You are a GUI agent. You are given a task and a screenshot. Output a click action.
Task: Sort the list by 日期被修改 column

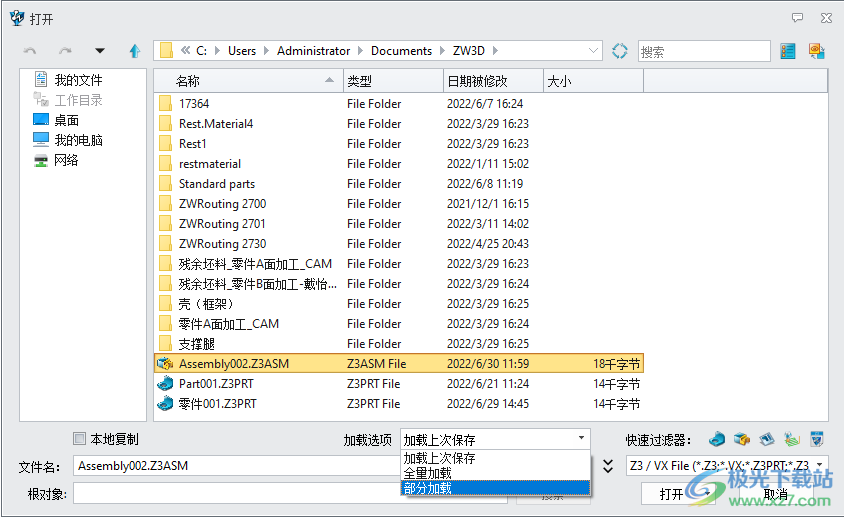click(493, 81)
